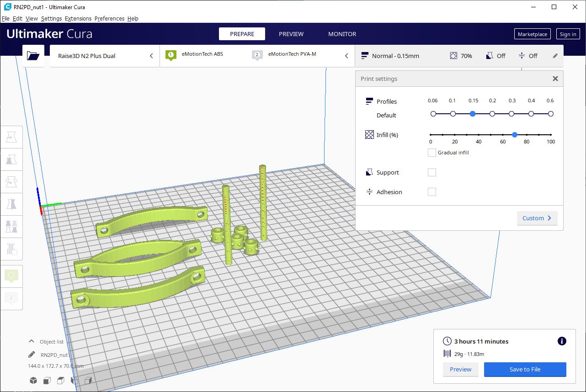
Task: Switch to 3D view cube icon
Action: (33, 381)
